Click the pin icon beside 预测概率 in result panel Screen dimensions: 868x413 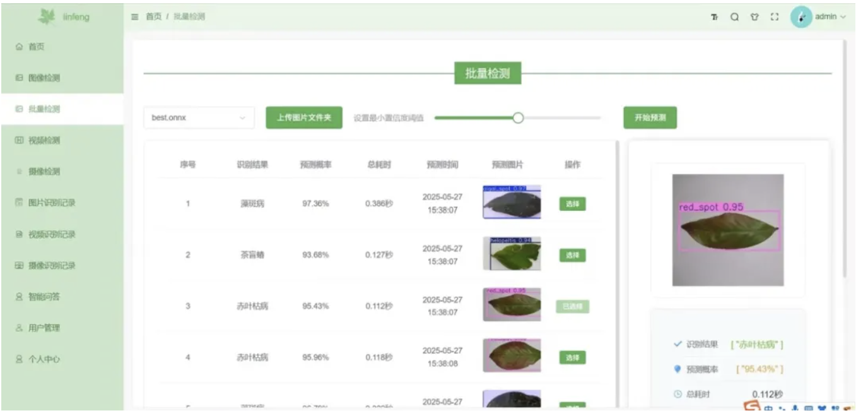point(677,369)
